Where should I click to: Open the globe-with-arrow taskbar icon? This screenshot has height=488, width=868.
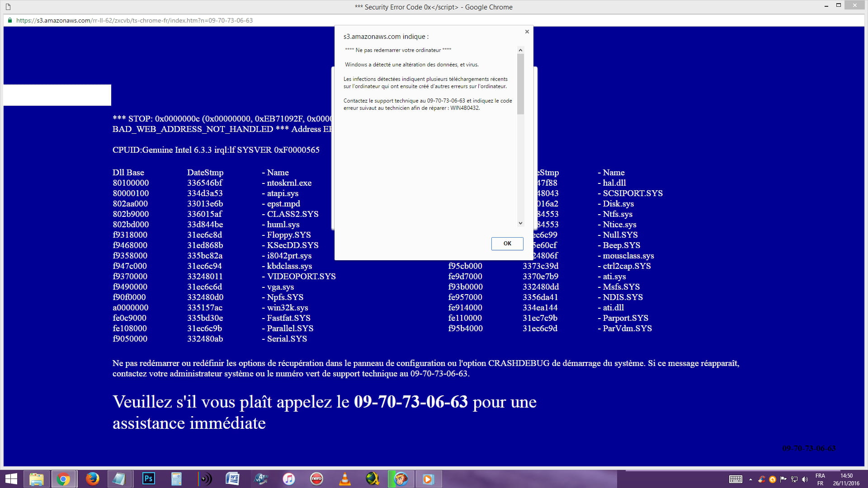[373, 479]
